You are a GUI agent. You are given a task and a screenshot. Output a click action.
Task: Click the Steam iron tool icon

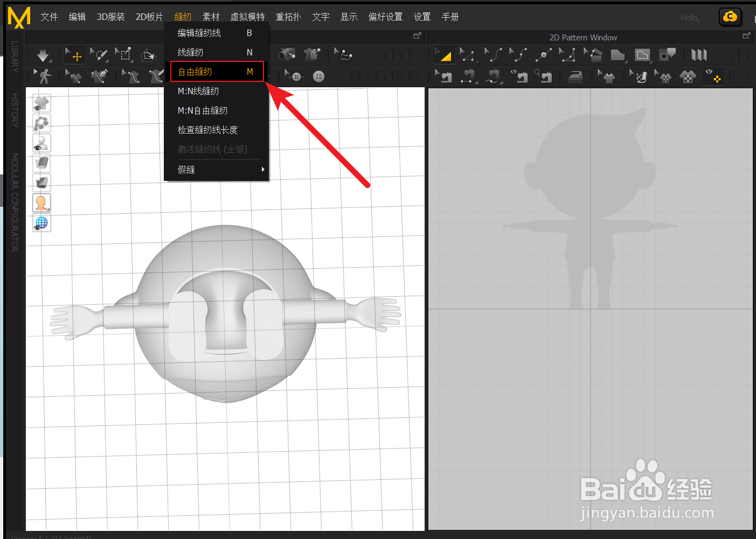pyautogui.click(x=575, y=77)
